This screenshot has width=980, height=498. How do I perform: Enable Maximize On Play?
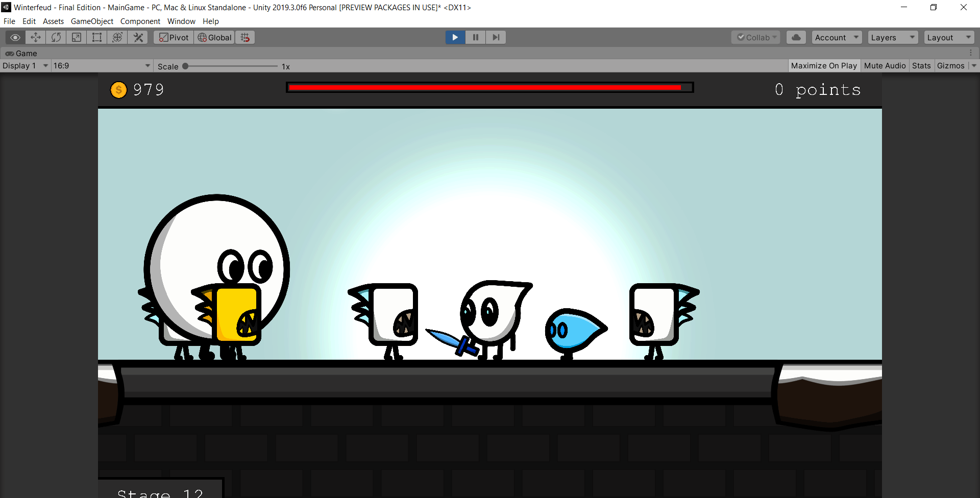click(823, 66)
